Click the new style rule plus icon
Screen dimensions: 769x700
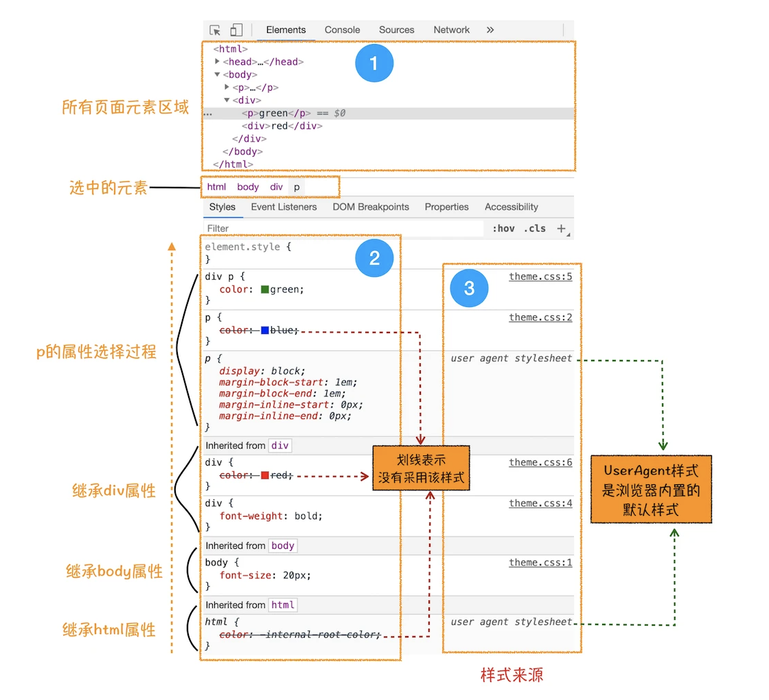[x=562, y=229]
